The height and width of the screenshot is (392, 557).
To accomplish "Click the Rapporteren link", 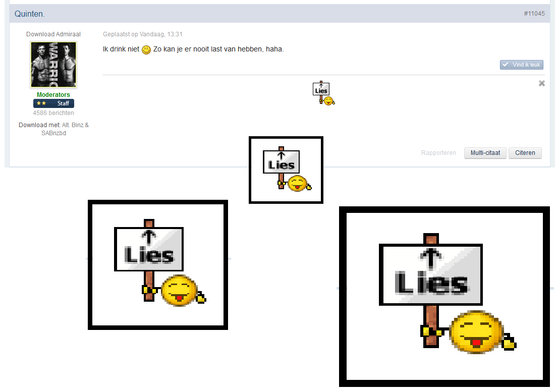I will pyautogui.click(x=438, y=153).
